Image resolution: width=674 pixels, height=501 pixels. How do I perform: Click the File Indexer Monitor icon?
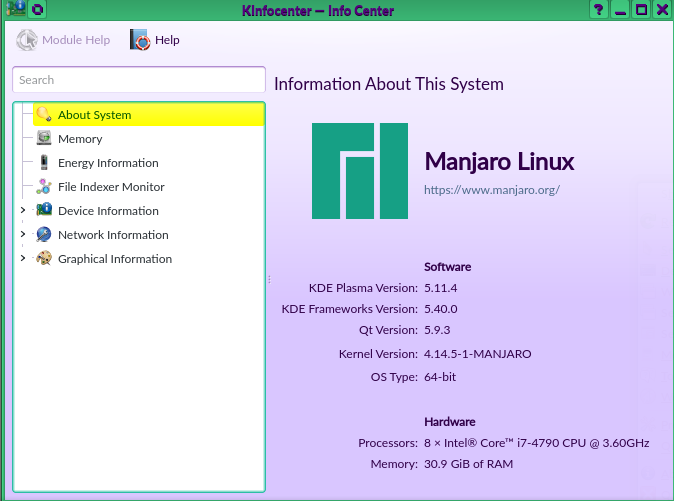point(44,187)
